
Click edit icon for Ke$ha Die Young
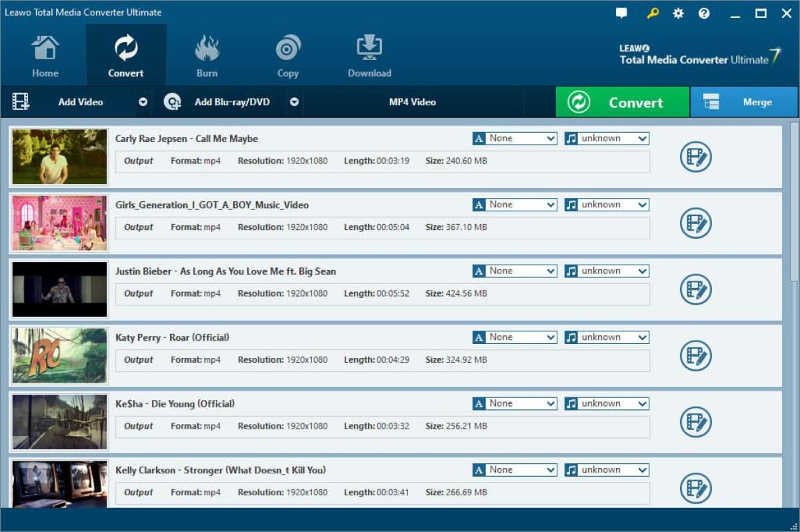point(695,422)
